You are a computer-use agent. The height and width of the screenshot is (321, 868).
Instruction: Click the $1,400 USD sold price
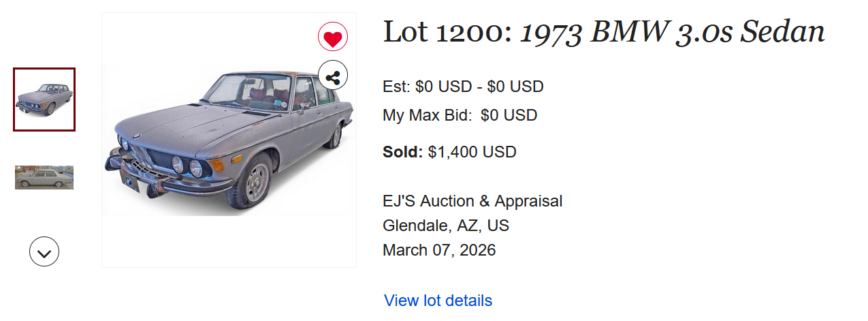point(472,152)
